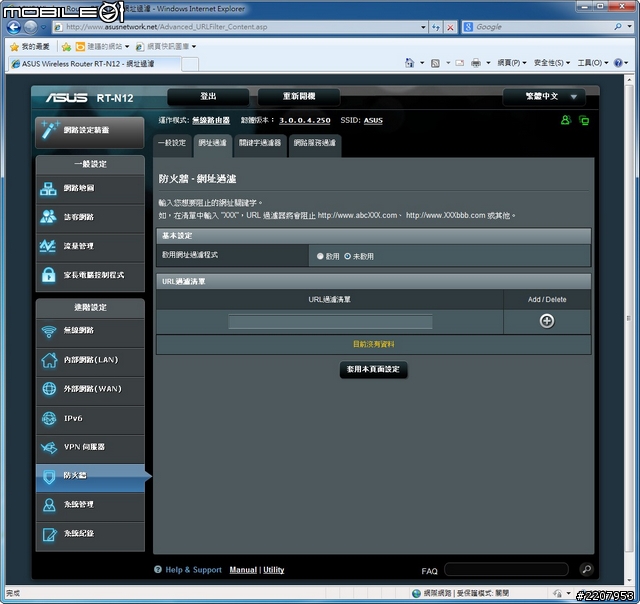Switch to the 關鍵字過濾器 tab

pyautogui.click(x=260, y=143)
